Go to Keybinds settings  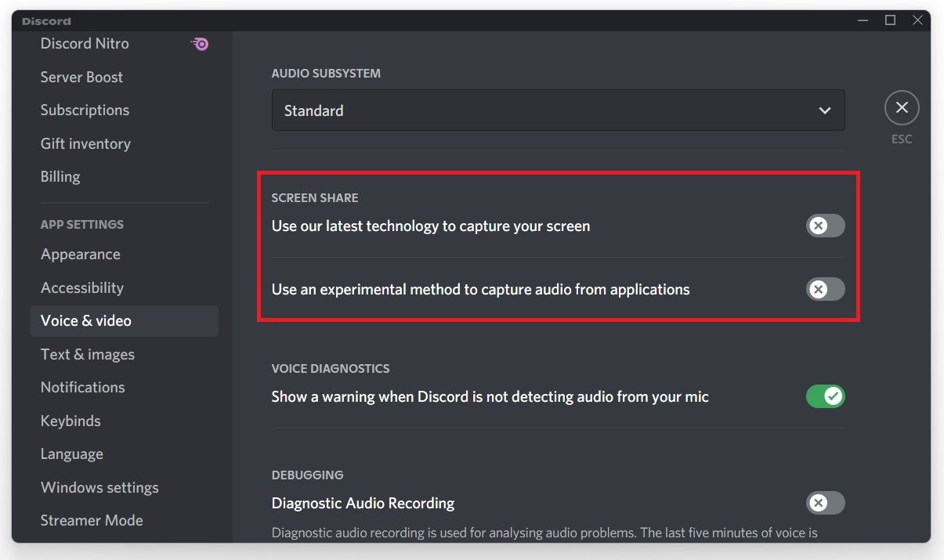(x=71, y=421)
